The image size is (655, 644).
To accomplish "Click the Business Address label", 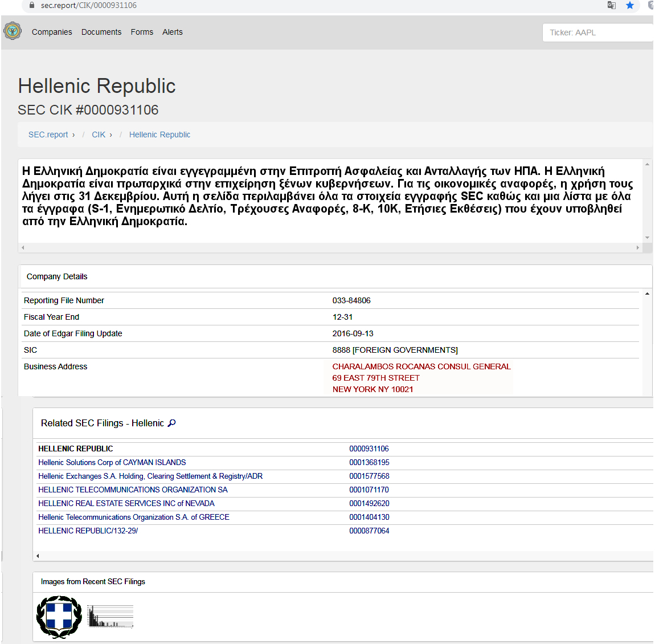I will coord(56,366).
